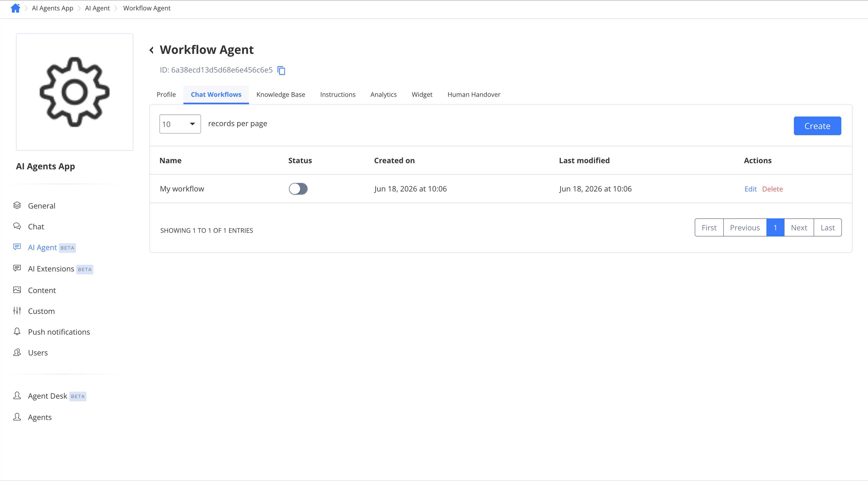Open General in the sidebar
This screenshot has height=481, width=868.
(x=41, y=206)
